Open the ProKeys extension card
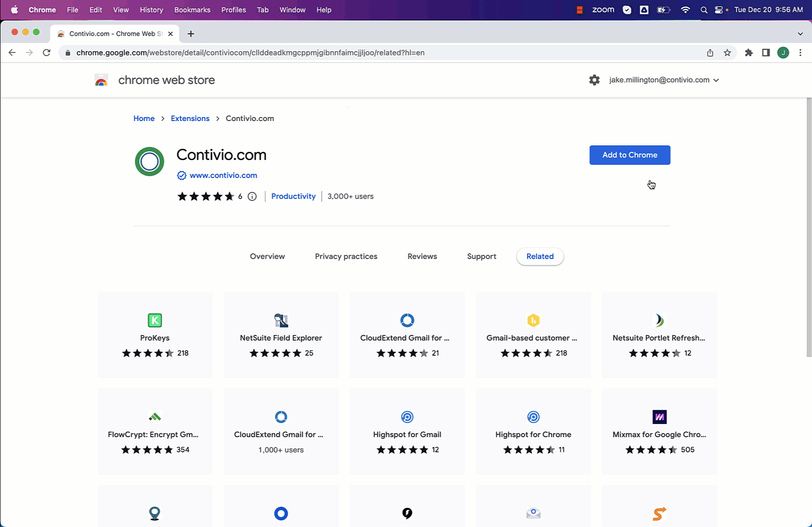812x527 pixels. click(x=155, y=335)
